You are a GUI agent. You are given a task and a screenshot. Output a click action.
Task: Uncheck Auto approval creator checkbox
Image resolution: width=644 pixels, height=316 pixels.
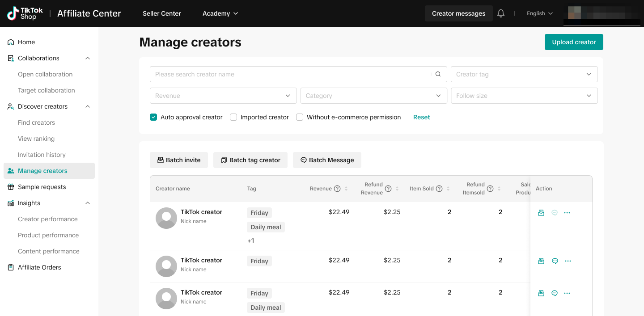[153, 117]
